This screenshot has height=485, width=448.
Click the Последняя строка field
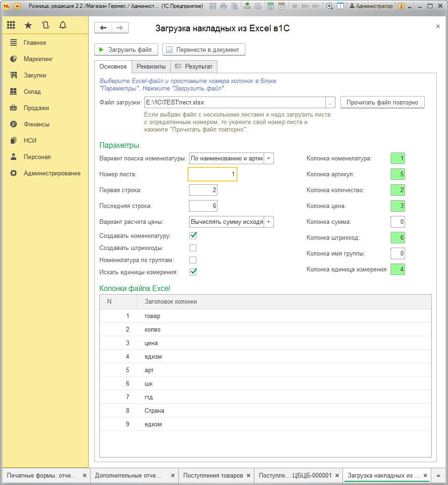[x=203, y=206]
